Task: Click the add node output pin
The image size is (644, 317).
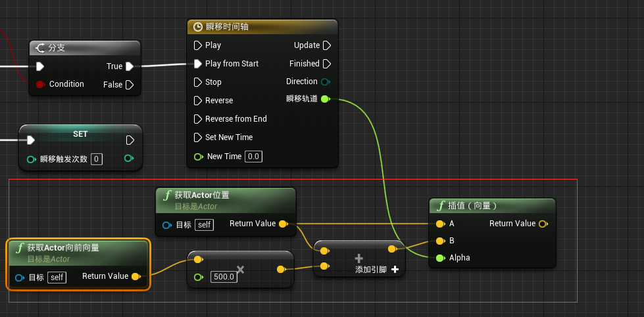Action: click(392, 249)
